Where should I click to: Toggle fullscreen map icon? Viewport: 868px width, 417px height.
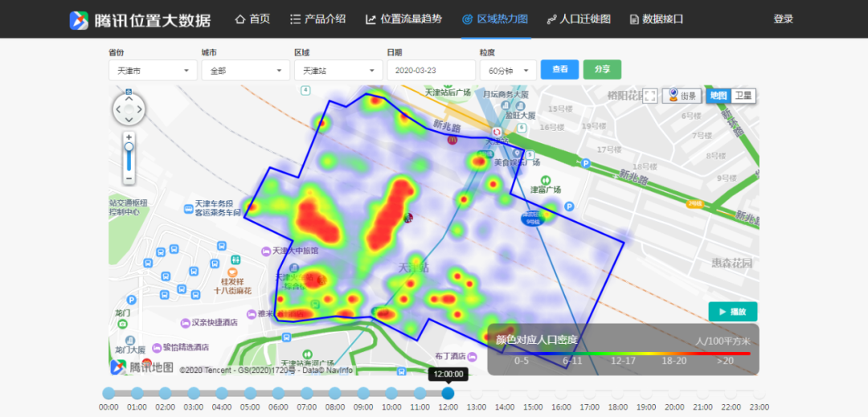(650, 96)
